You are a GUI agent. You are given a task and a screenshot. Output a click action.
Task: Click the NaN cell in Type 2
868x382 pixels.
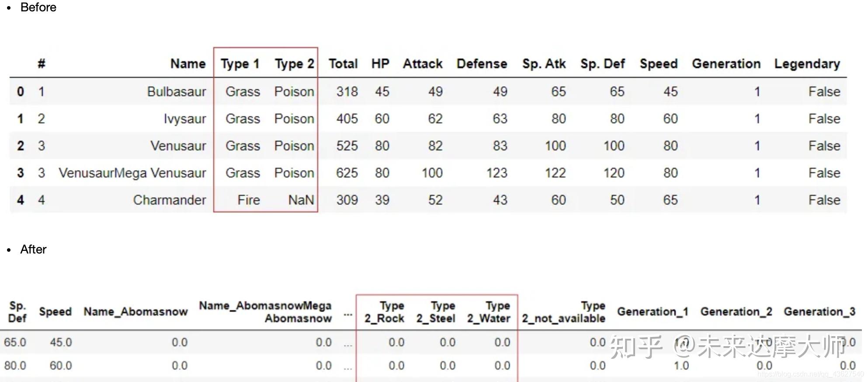pos(301,200)
